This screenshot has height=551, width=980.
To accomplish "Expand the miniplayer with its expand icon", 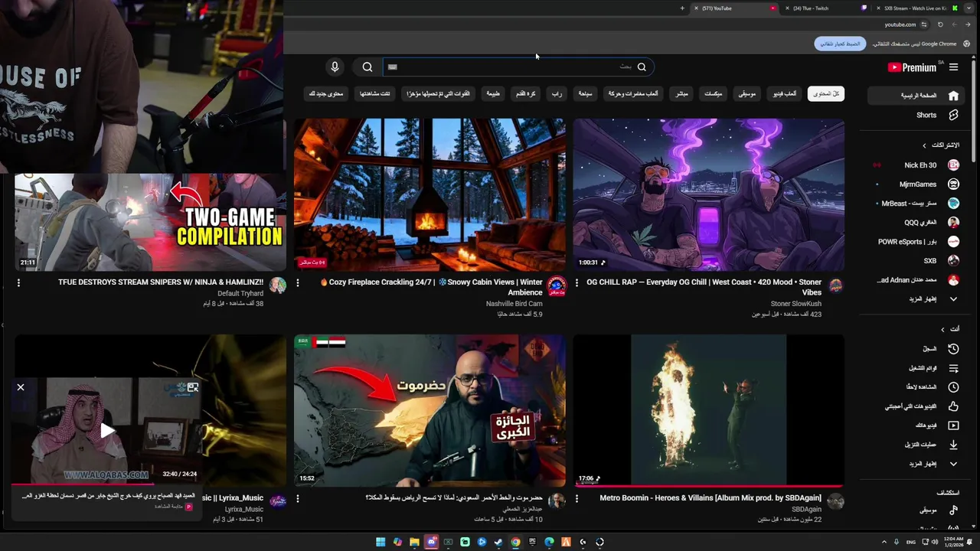I will 192,387.
